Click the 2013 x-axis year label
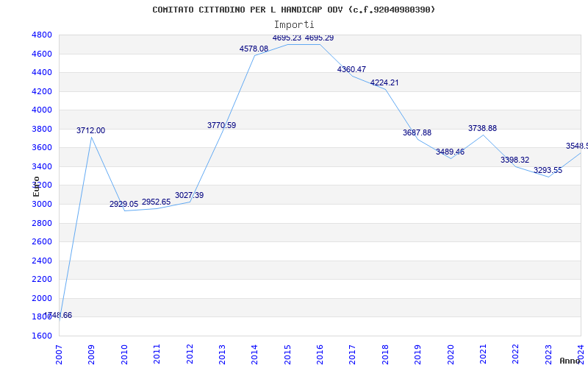588x368 pixels. pos(222,355)
